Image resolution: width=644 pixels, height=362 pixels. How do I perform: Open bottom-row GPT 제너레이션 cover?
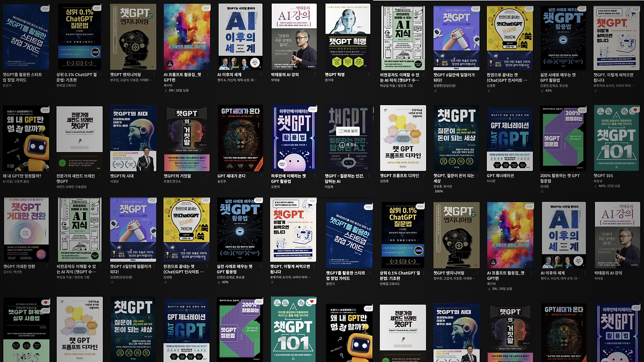pos(187,330)
